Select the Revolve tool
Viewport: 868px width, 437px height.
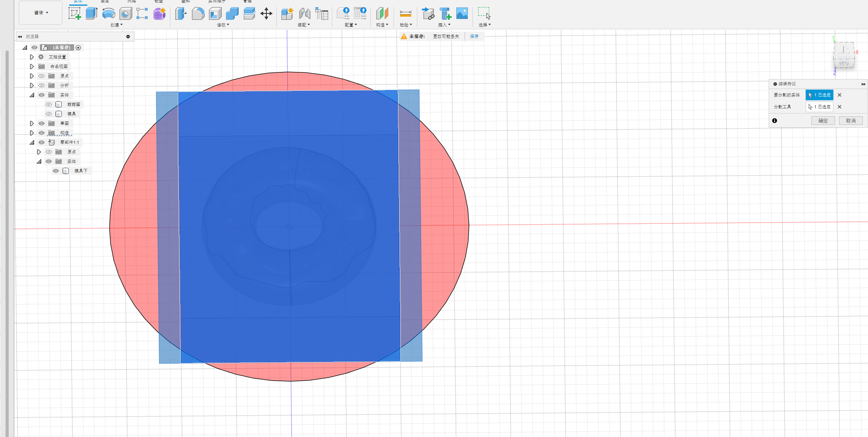coord(108,13)
